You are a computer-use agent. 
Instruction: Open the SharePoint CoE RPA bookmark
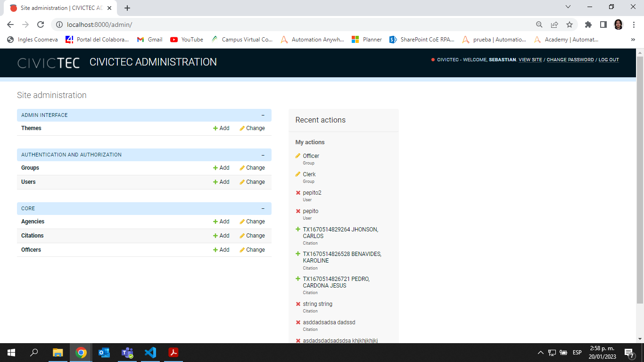click(422, 40)
